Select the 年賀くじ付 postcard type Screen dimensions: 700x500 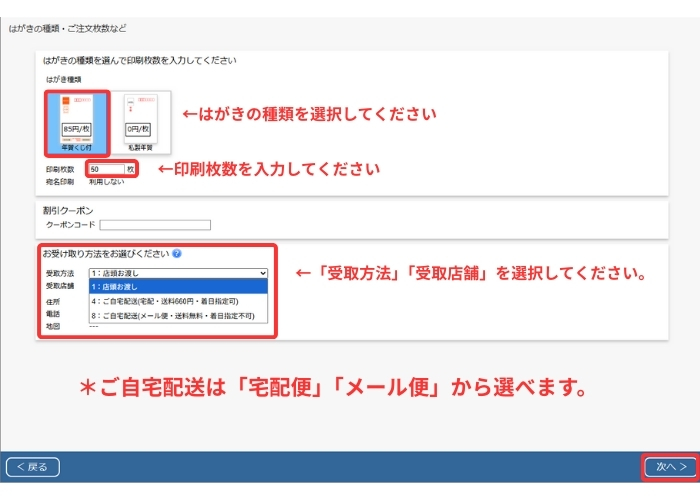76,122
